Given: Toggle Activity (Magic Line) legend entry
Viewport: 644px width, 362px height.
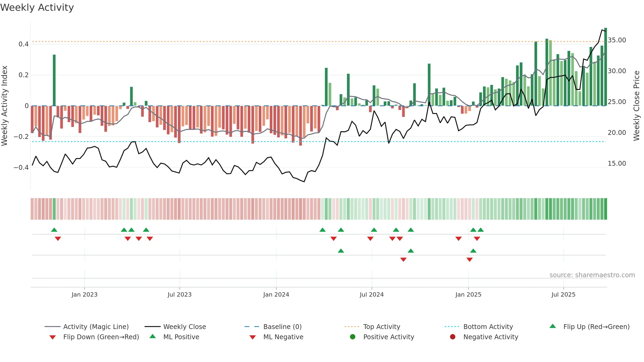Looking at the screenshot, I should tap(87, 327).
